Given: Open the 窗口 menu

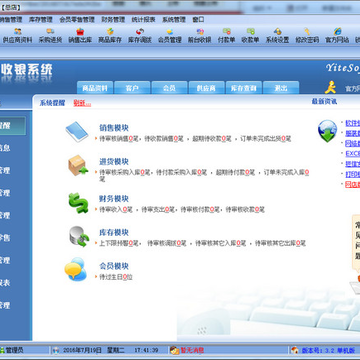Looking at the screenshot, I should [x=198, y=20].
